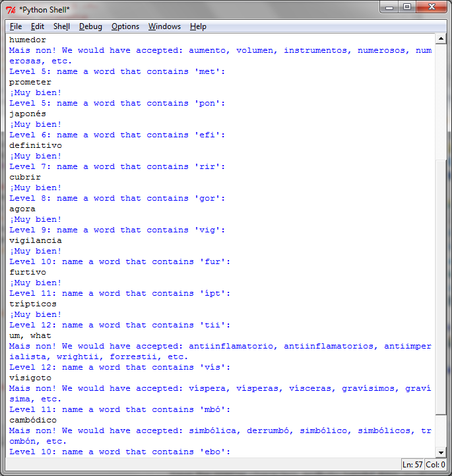Click the Level 6 prompt containing 'efi'
This screenshot has height=476, width=452.
click(117, 135)
